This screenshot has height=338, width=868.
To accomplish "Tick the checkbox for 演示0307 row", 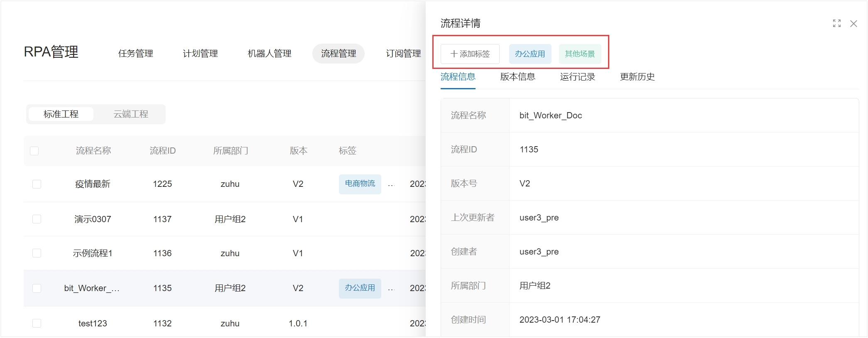I will [37, 219].
